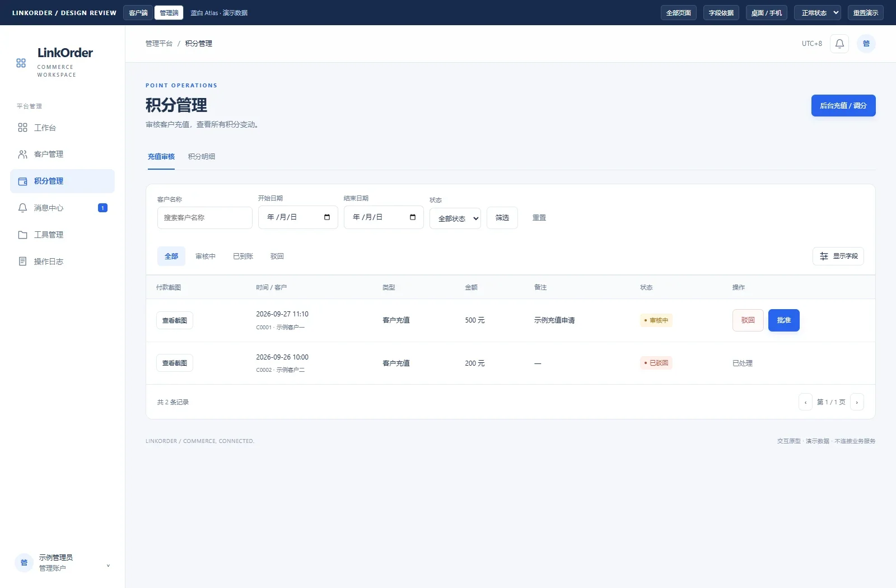
Task: Switch to 管理端 view toggle
Action: click(x=169, y=13)
